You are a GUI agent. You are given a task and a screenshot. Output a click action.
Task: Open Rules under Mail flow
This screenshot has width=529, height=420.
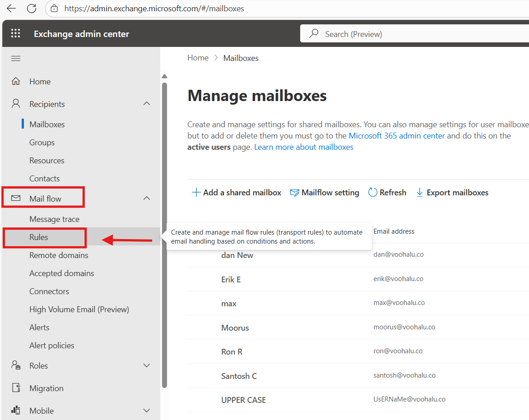[39, 237]
